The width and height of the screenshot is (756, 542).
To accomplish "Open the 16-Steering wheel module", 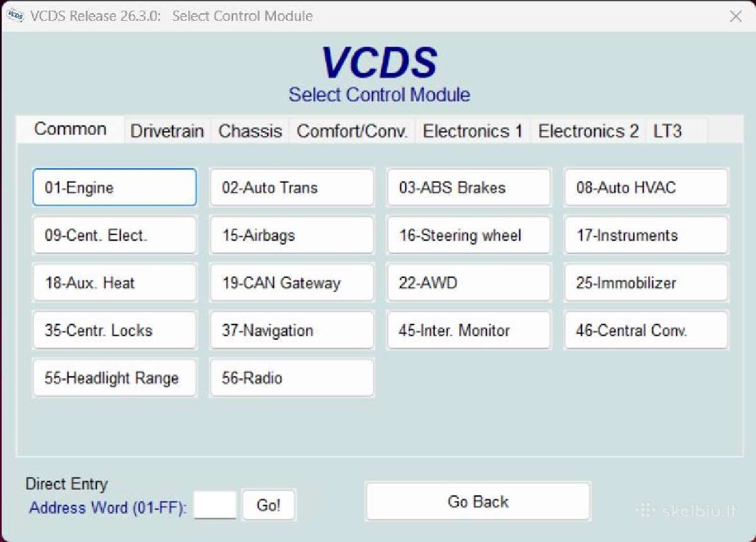I will pyautogui.click(x=469, y=235).
